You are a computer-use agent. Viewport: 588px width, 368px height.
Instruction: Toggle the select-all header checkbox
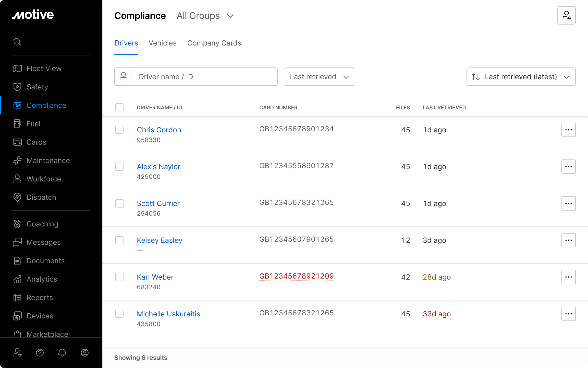(x=119, y=107)
